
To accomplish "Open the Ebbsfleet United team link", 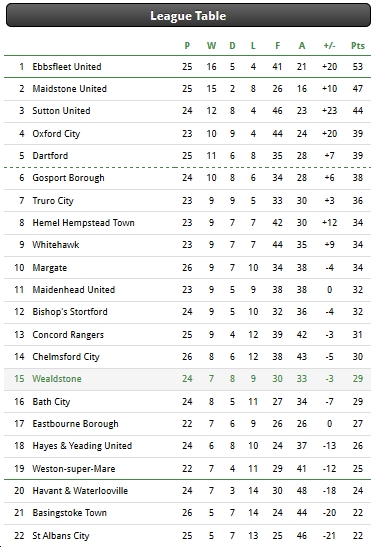I will pyautogui.click(x=67, y=67).
